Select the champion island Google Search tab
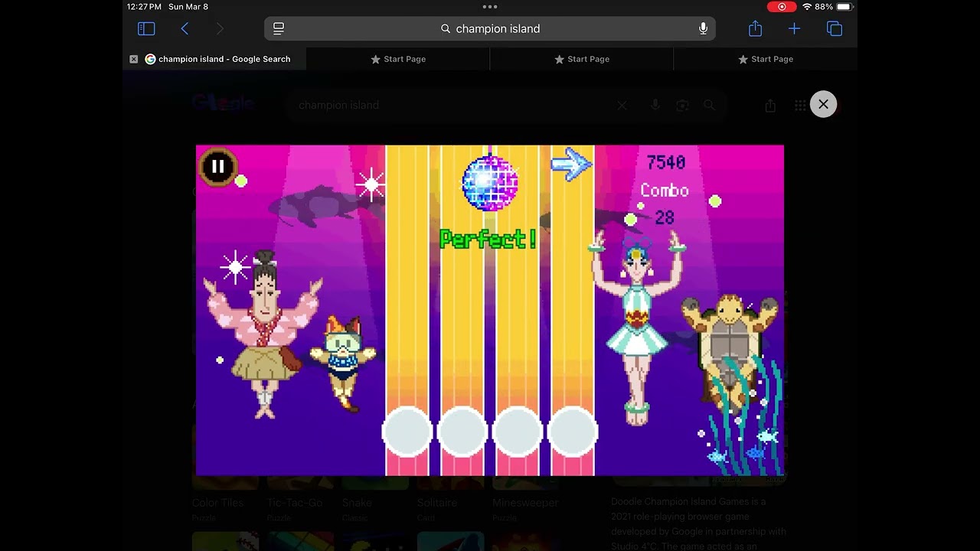 tap(214, 59)
